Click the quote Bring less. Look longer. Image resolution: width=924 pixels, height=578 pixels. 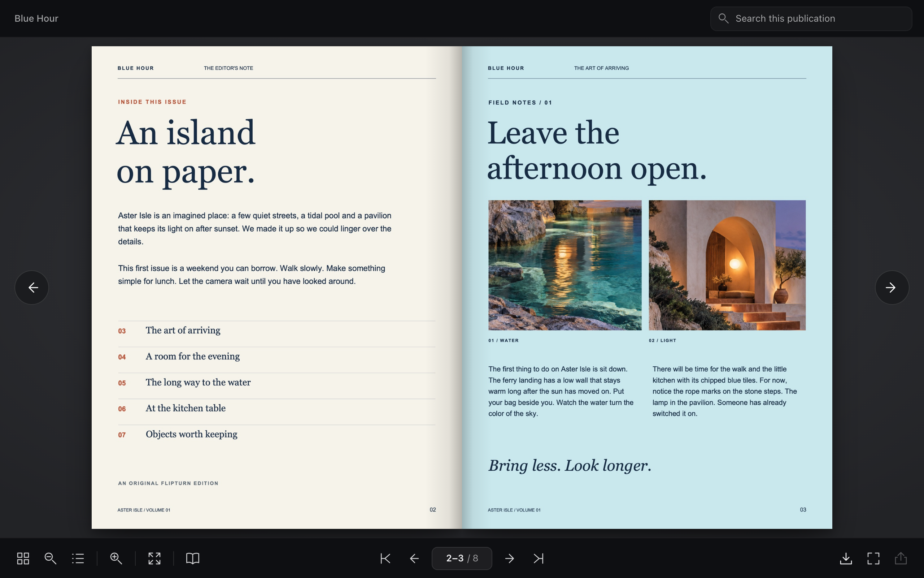(x=570, y=466)
